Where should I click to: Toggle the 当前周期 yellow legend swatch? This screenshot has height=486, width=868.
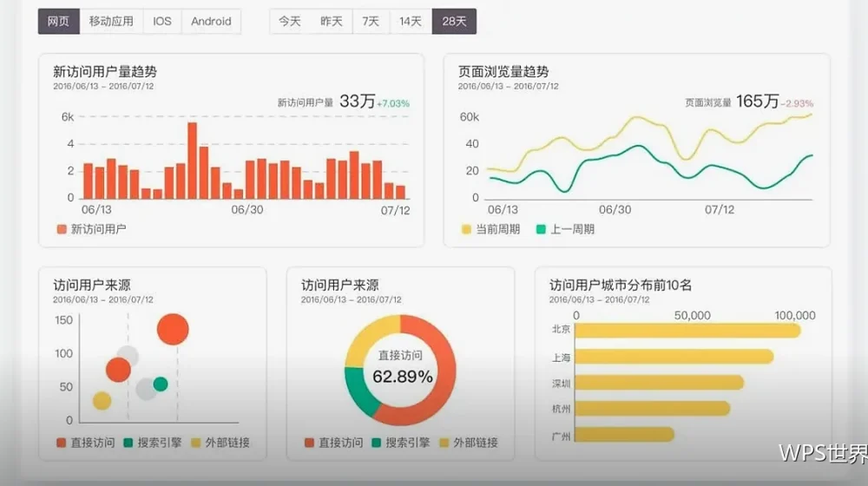tap(466, 229)
